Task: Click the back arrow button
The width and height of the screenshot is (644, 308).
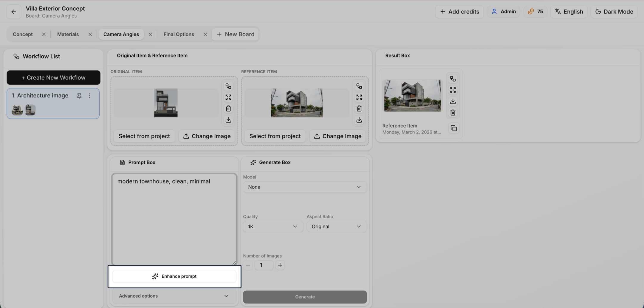Action: pos(14,12)
